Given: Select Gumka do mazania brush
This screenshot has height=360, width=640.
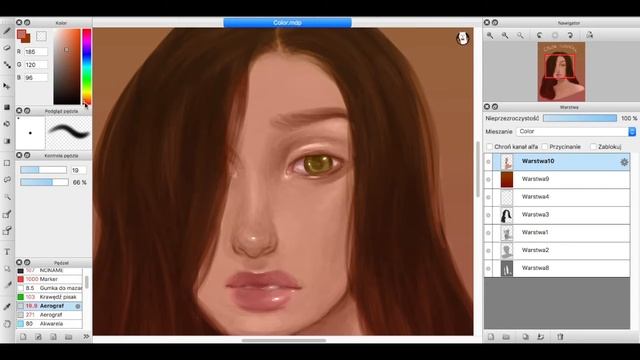Looking at the screenshot, I should point(49,288).
